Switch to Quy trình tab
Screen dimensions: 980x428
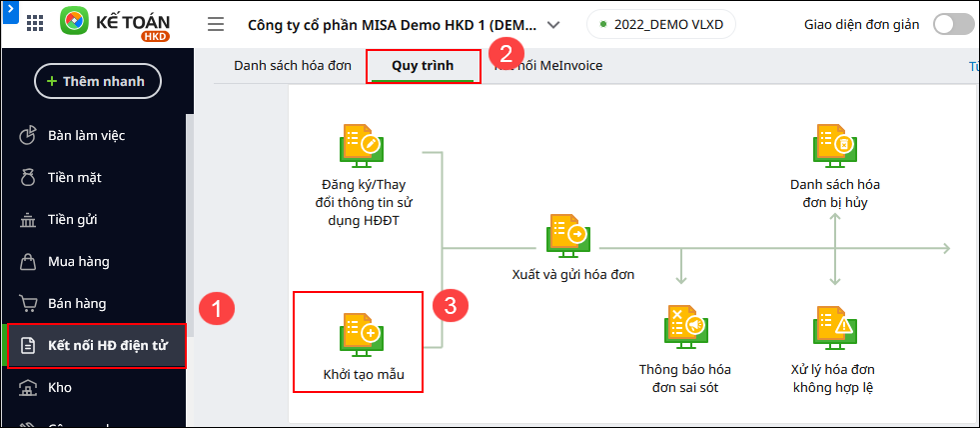[x=423, y=66]
